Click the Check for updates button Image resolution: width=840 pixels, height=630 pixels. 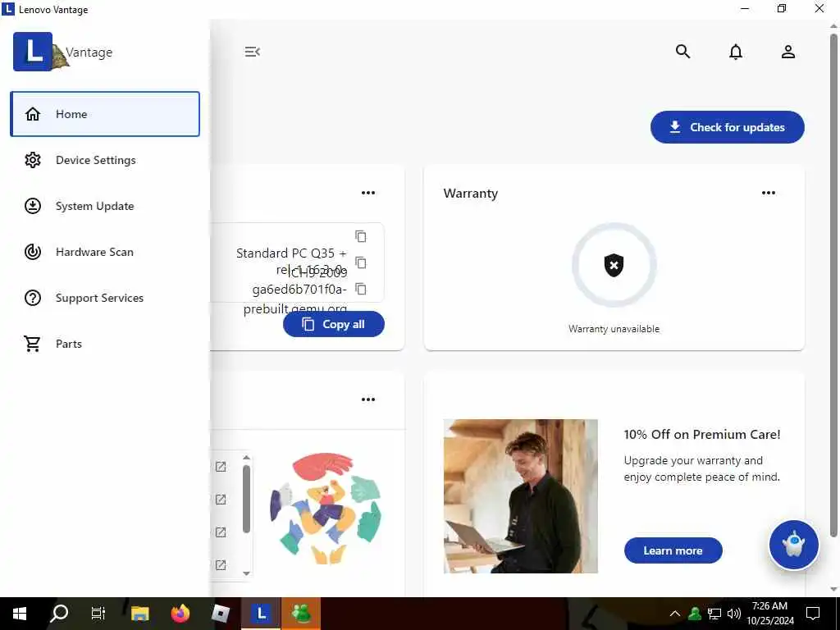point(727,127)
